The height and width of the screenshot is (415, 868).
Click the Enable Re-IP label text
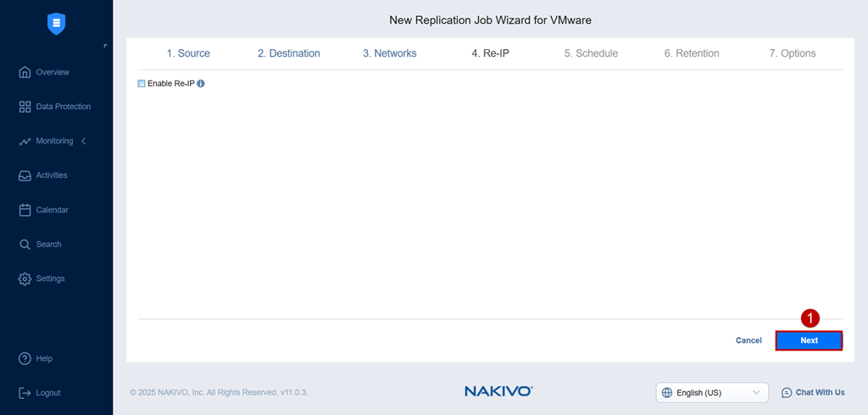(x=171, y=84)
